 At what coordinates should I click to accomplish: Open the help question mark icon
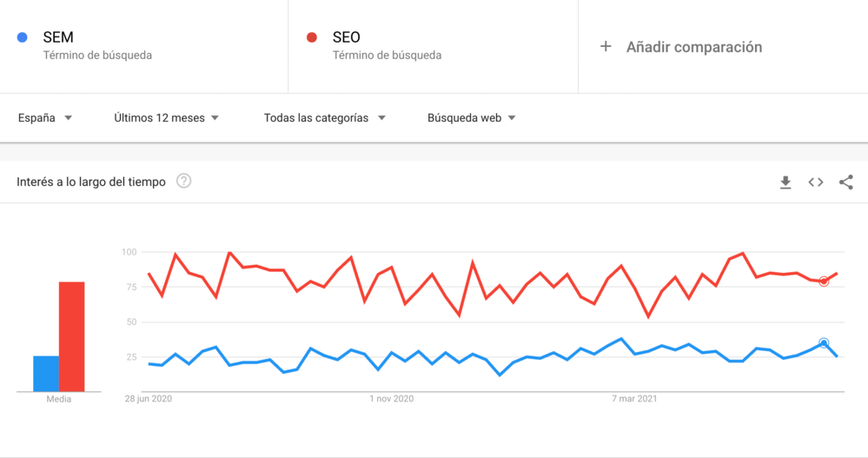(x=184, y=182)
